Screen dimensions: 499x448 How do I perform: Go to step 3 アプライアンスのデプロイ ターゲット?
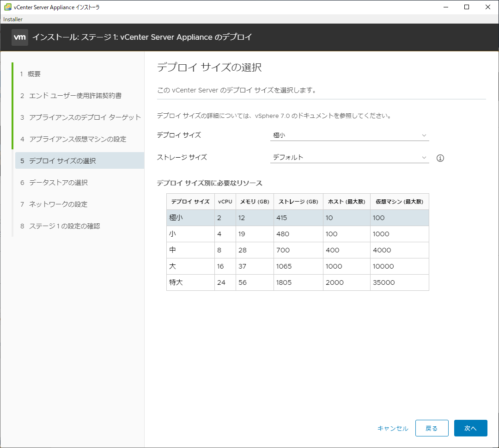tap(80, 117)
